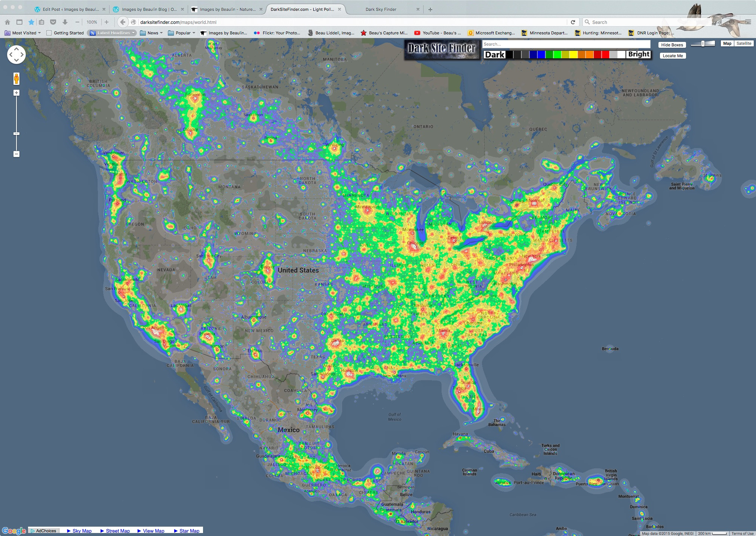Click the blue bookmark star icon
This screenshot has width=756, height=536.
31,22
